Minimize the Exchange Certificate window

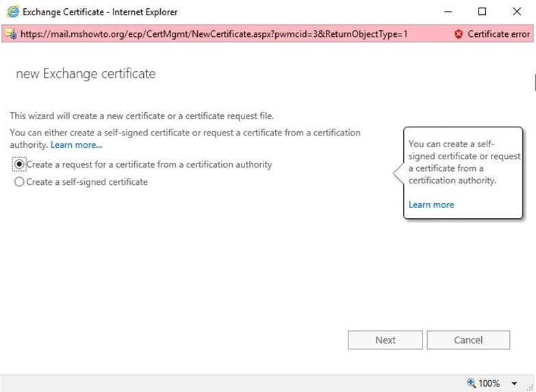448,12
